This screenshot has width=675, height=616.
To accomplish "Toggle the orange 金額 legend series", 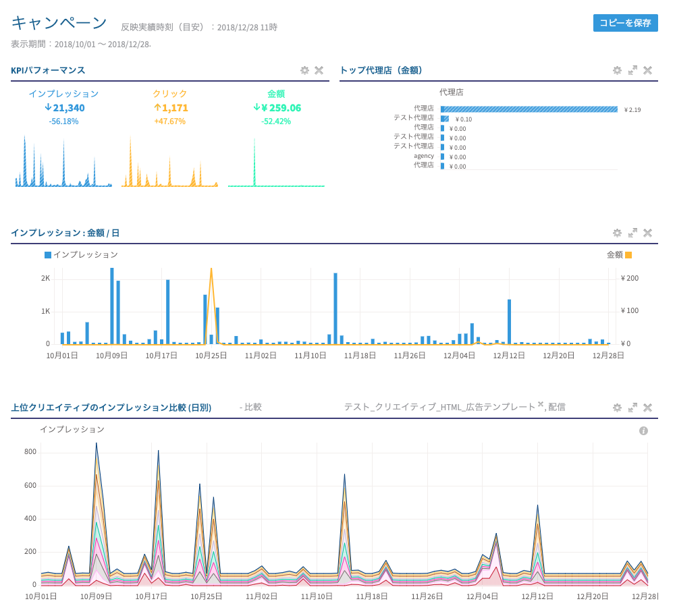I will coord(618,254).
